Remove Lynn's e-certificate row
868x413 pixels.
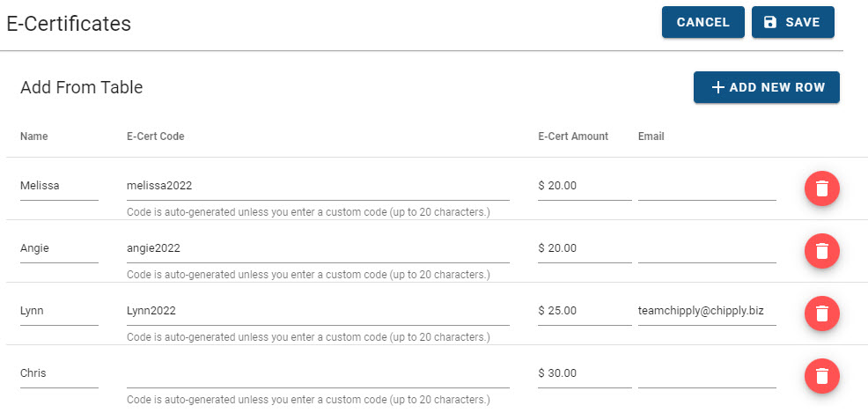point(822,313)
